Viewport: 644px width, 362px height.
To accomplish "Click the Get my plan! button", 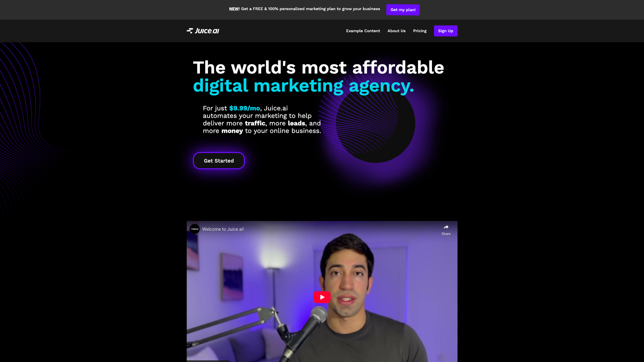I will (403, 10).
